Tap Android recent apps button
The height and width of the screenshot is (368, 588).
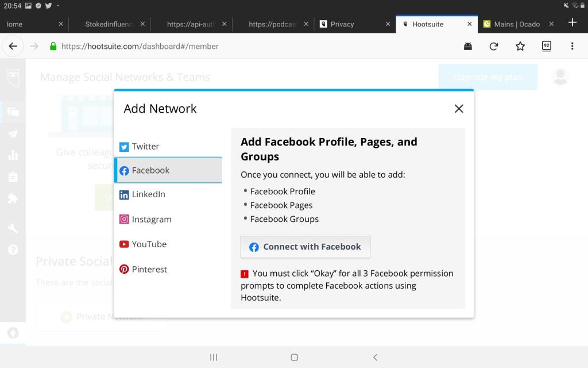[x=214, y=358]
